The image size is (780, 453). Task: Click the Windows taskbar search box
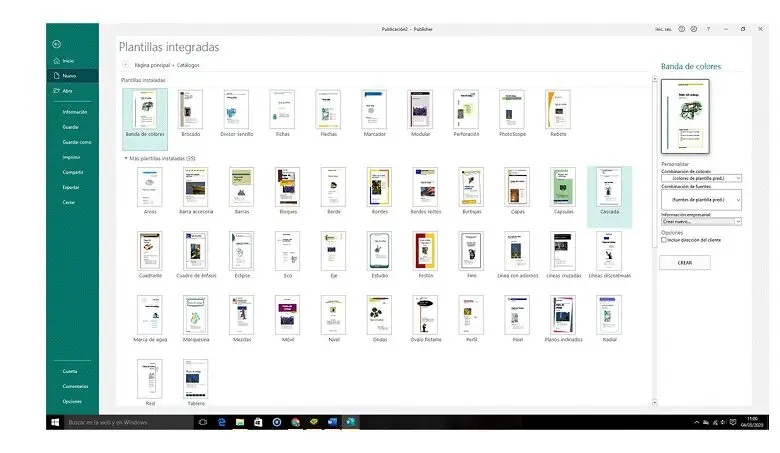[x=129, y=422]
